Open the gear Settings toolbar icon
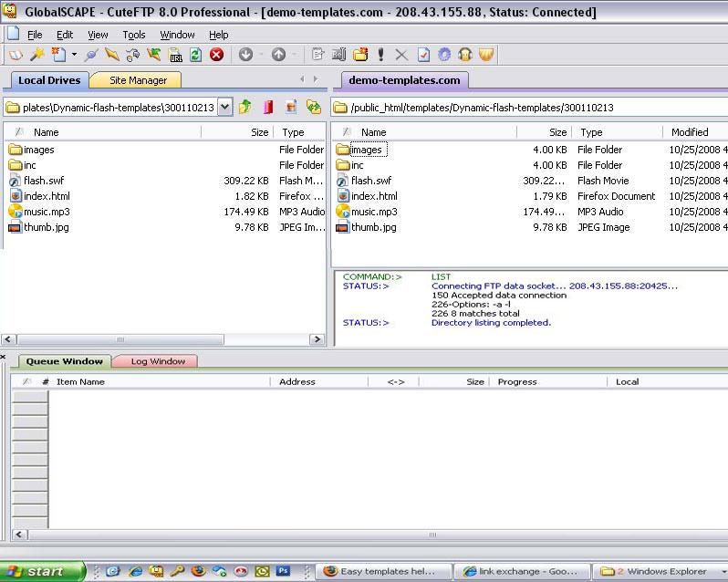728x582 pixels. click(x=444, y=55)
